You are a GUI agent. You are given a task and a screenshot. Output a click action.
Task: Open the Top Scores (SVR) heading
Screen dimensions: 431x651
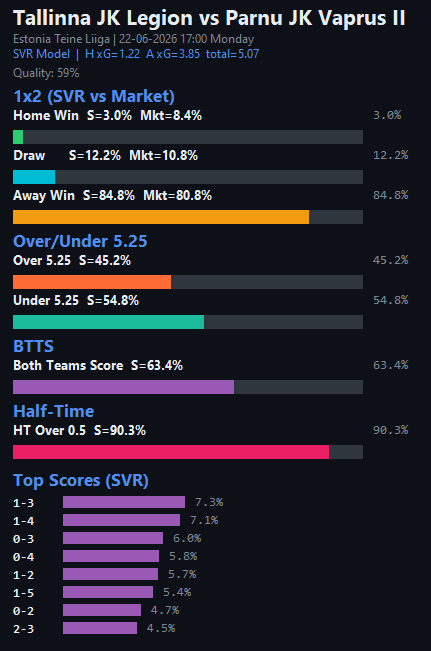(x=81, y=480)
